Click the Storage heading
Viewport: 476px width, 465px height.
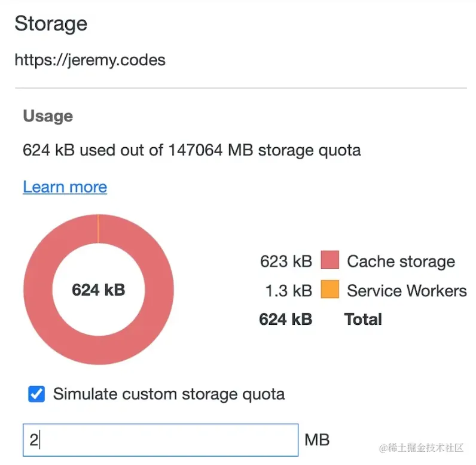point(51,24)
